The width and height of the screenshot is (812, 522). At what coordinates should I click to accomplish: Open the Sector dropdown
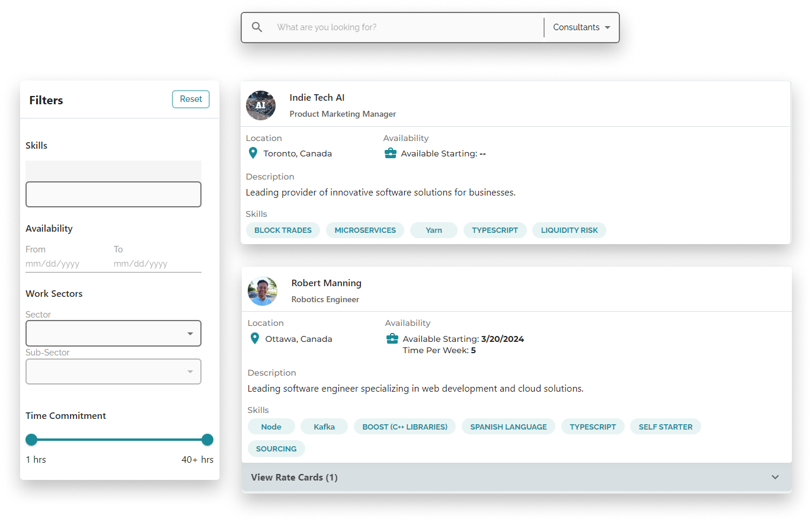click(113, 334)
